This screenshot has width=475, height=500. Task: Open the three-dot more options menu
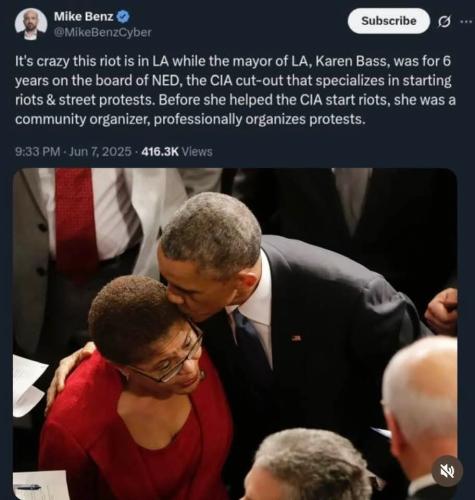[467, 22]
